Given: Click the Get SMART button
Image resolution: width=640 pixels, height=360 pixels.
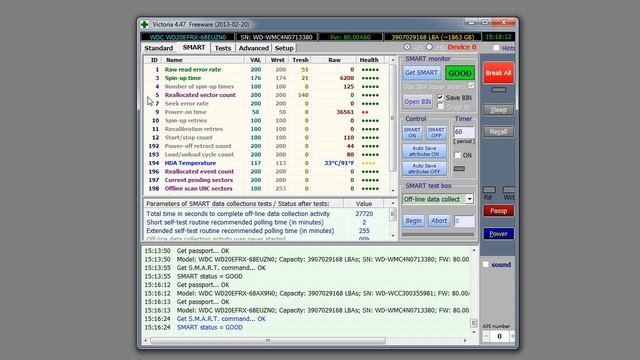Looking at the screenshot, I should [421, 73].
